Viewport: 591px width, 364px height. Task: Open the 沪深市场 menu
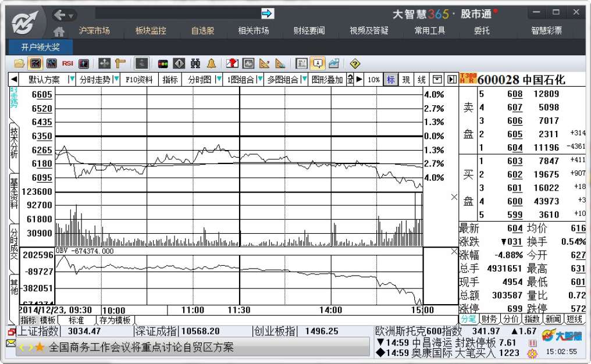[x=94, y=30]
